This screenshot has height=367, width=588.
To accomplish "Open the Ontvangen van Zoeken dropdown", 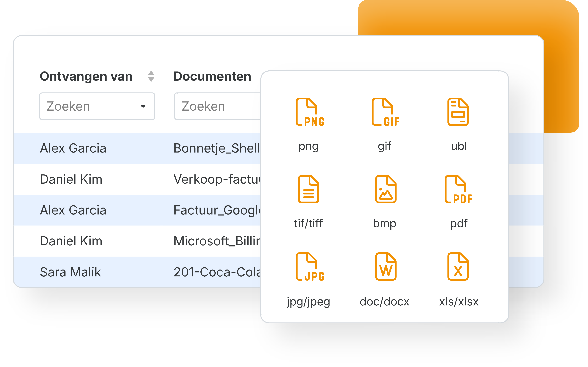I will coord(97,106).
